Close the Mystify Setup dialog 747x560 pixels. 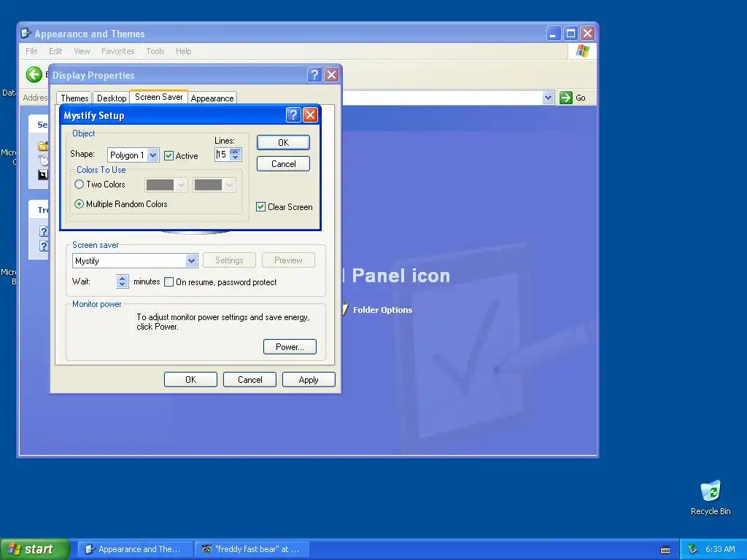(310, 114)
